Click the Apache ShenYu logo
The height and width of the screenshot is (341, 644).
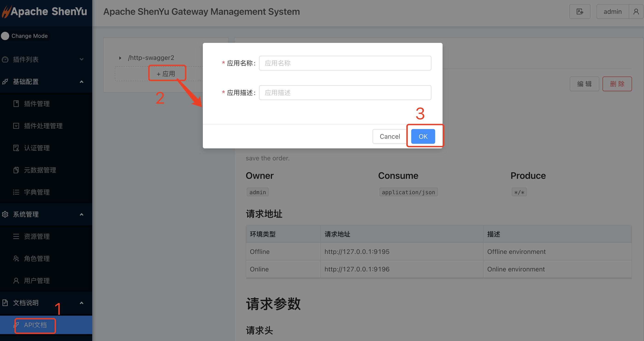tap(44, 11)
